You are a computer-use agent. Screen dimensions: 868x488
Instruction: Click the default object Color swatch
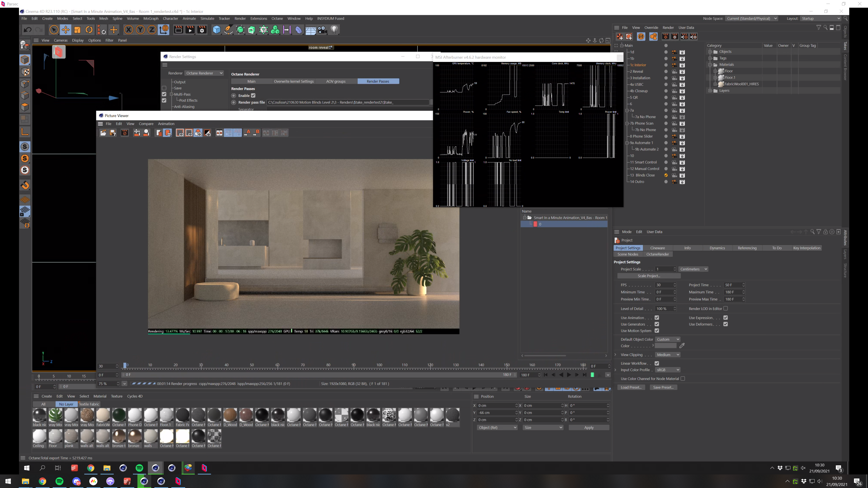point(665,346)
